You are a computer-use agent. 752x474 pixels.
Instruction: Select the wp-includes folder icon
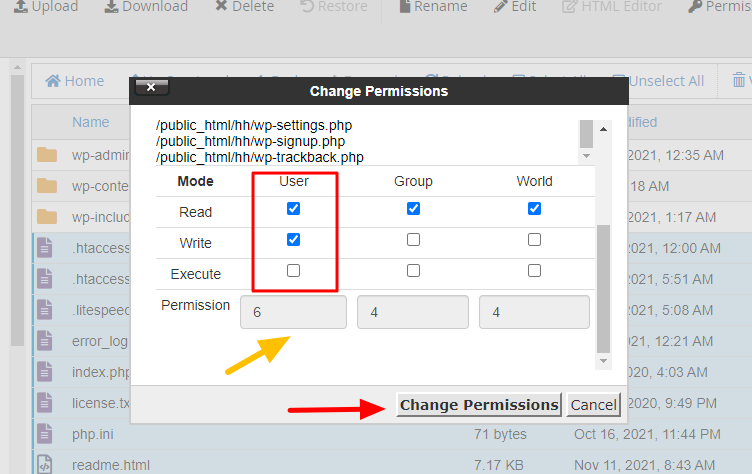click(x=47, y=217)
